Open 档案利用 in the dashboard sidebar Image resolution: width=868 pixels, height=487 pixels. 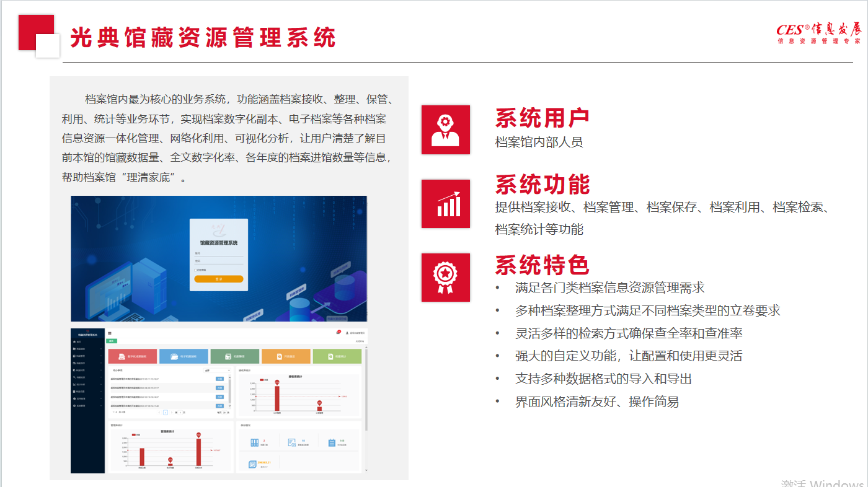[x=87, y=370]
